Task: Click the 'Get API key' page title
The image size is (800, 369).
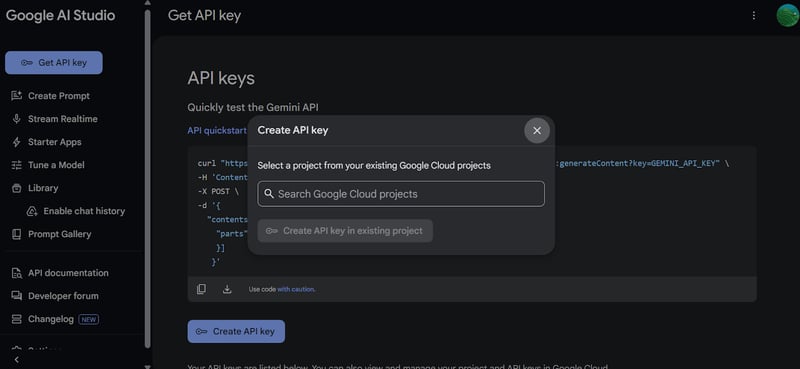Action: [x=205, y=16]
